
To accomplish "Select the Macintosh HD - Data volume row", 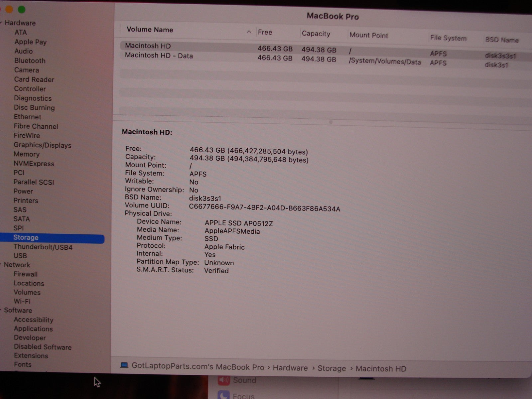I will point(159,56).
